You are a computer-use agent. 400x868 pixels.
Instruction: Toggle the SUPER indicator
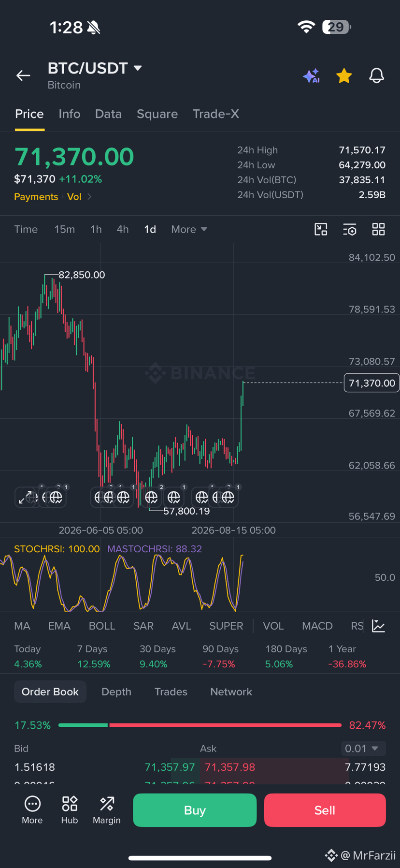pyautogui.click(x=226, y=626)
